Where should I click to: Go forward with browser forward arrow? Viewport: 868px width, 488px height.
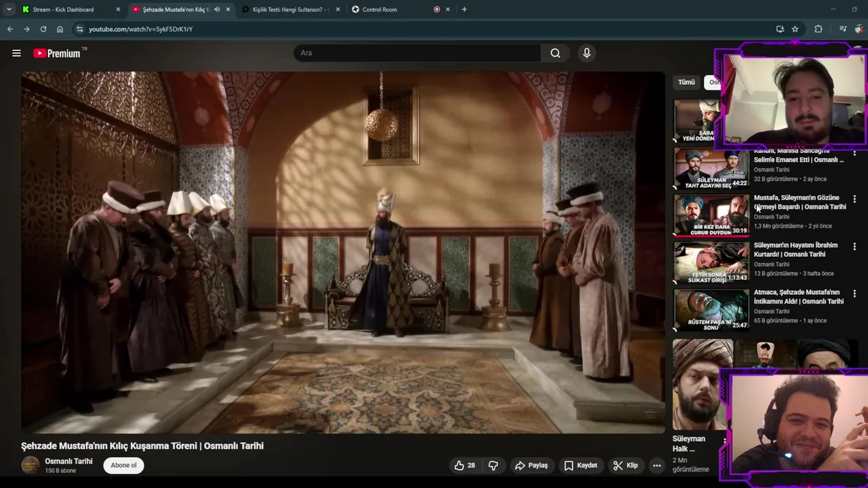point(26,29)
